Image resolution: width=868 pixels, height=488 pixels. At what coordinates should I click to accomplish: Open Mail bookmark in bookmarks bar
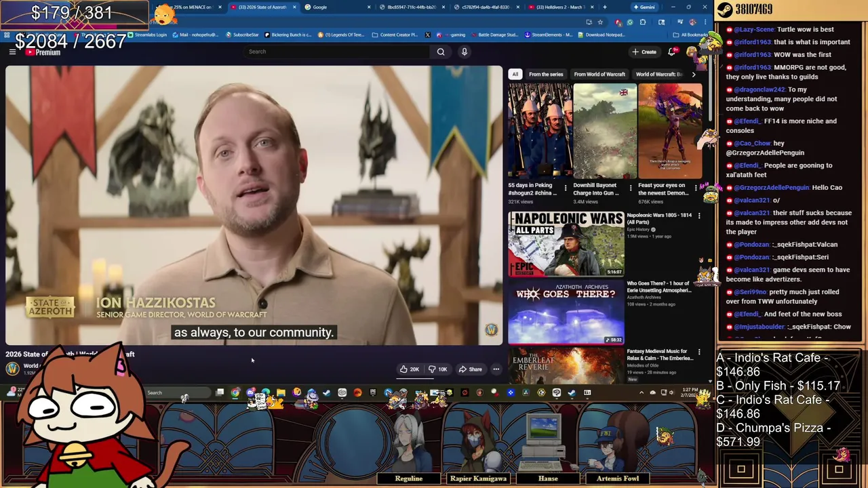(195, 35)
